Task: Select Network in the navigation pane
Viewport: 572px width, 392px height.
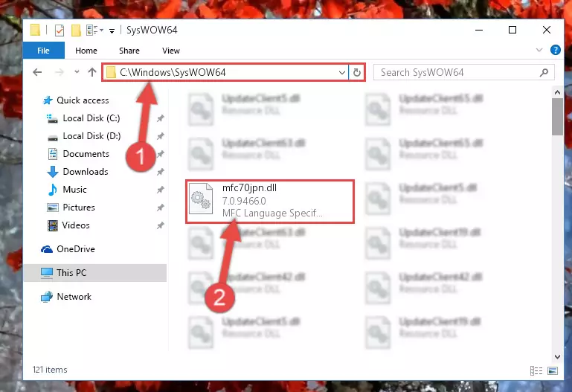Action: coord(74,297)
